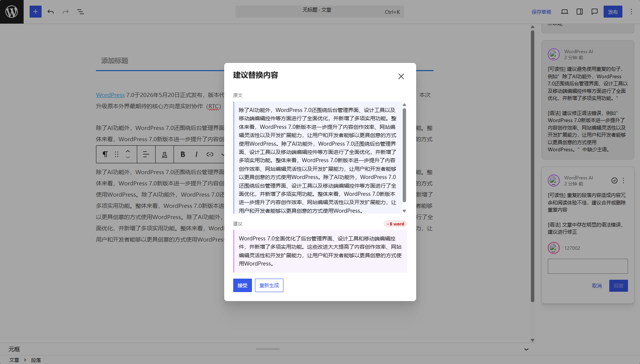
Task: Click the redo arrow icon
Action: tap(66, 12)
